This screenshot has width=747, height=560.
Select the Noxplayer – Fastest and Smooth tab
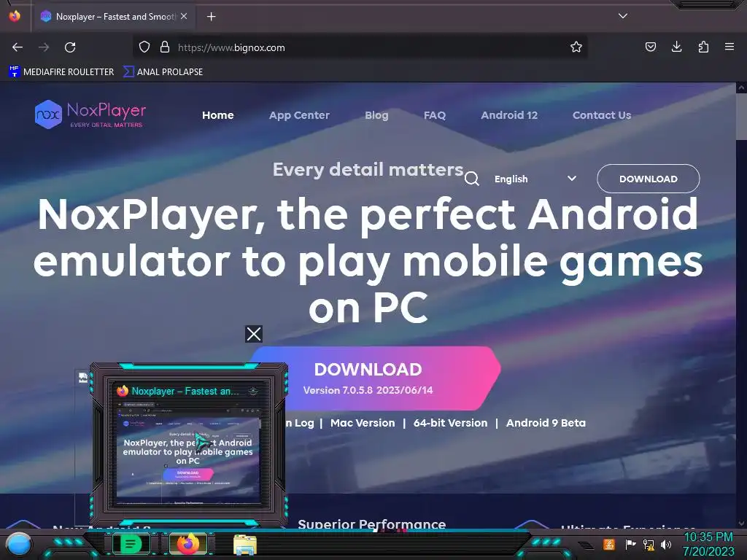(x=115, y=17)
